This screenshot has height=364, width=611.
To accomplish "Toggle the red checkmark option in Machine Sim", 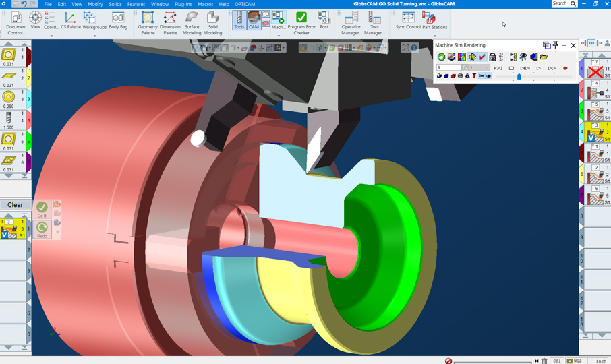I will coord(482,57).
